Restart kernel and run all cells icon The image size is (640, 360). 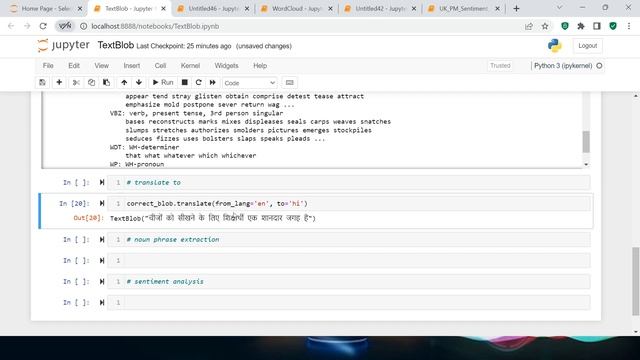click(x=213, y=82)
